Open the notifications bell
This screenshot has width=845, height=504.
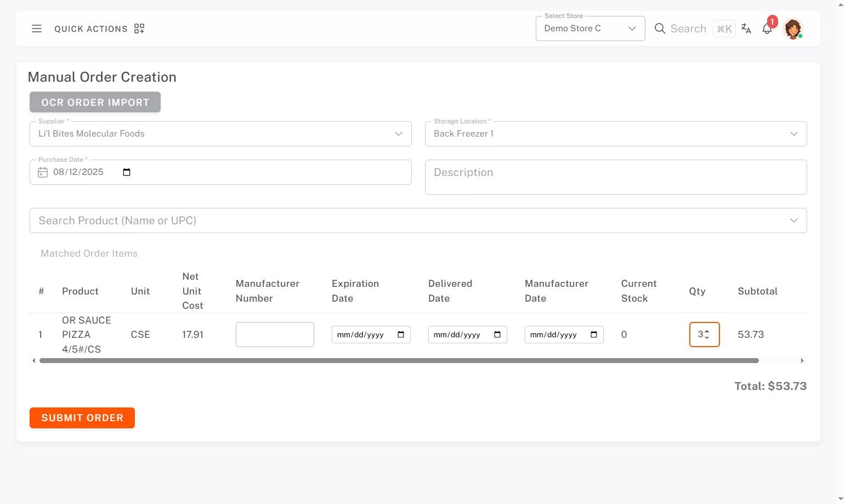pyautogui.click(x=767, y=29)
